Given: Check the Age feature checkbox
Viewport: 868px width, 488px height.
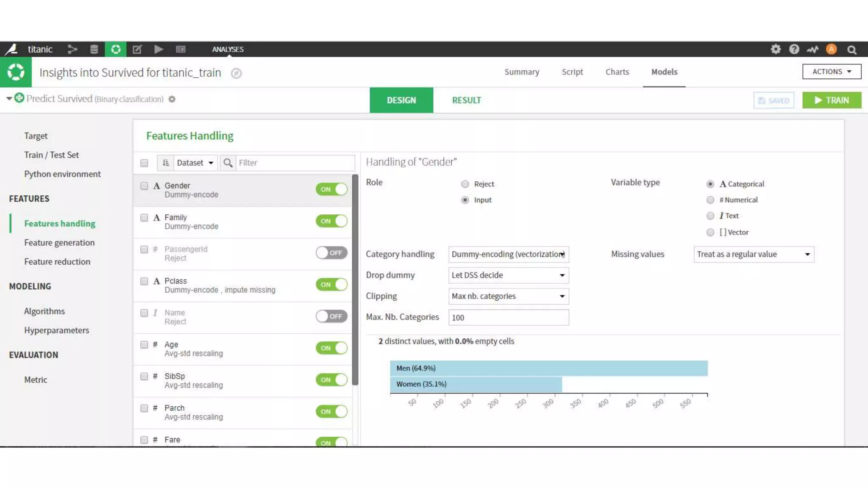Looking at the screenshot, I should [144, 344].
